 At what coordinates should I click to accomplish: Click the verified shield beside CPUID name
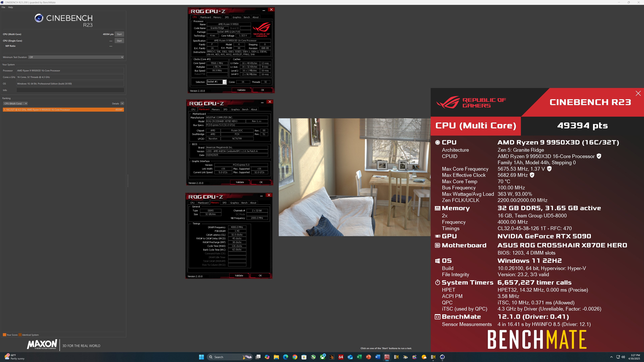599,156
